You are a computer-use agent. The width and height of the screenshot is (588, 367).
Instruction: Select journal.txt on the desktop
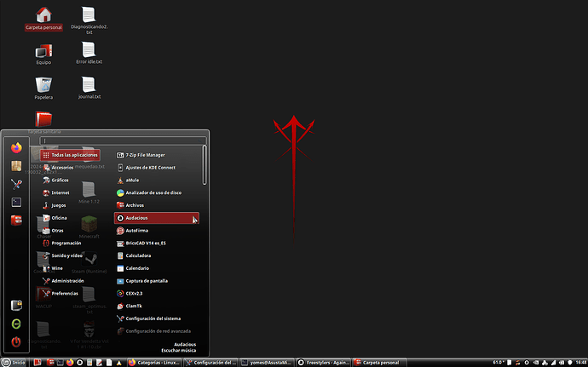tap(89, 88)
